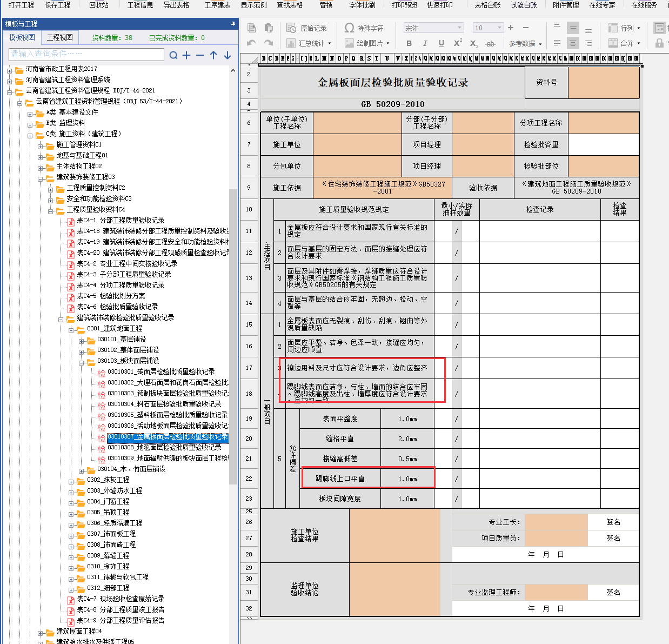Increase font size with plus icon

pyautogui.click(x=511, y=28)
